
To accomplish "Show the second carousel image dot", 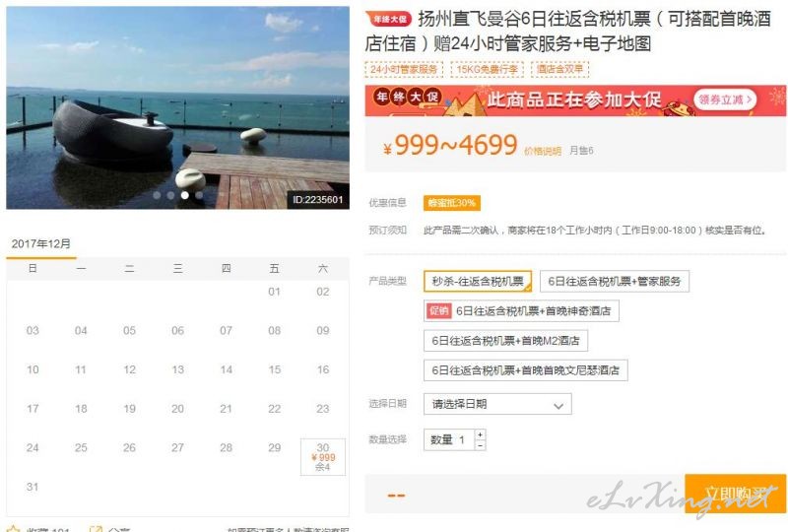I will point(170,195).
